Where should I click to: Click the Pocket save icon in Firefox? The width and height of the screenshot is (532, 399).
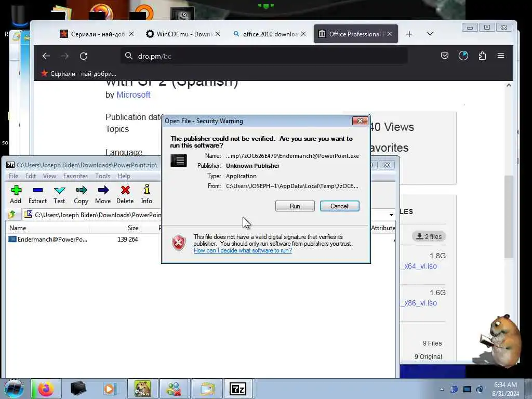point(445,56)
